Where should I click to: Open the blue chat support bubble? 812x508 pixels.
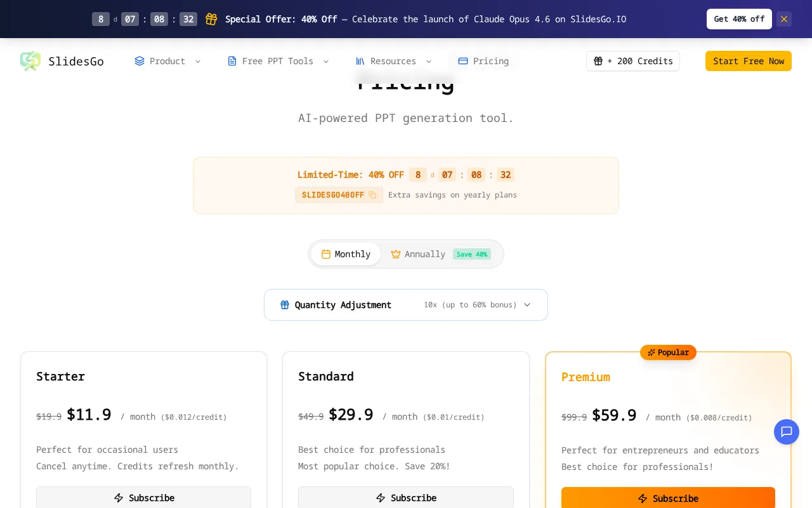(787, 432)
